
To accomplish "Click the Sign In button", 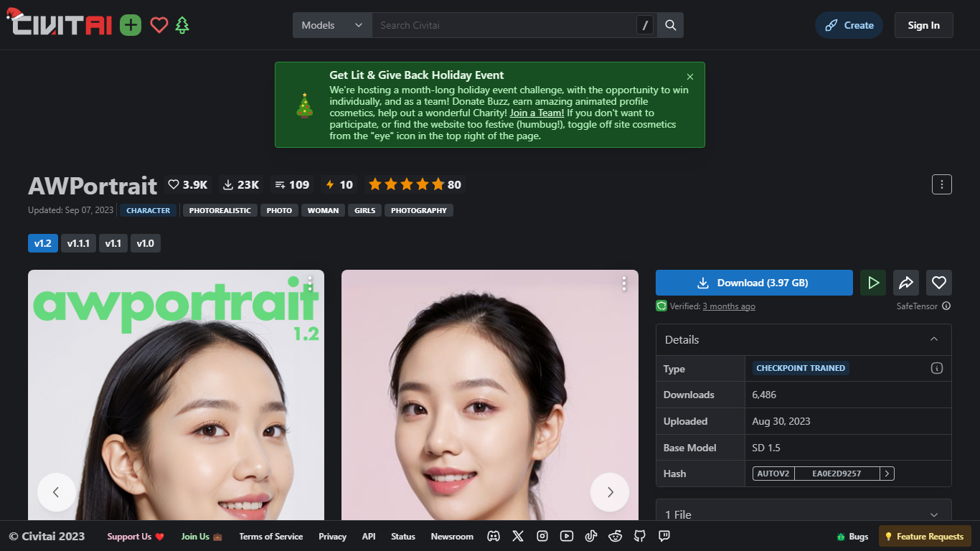I will click(x=923, y=25).
